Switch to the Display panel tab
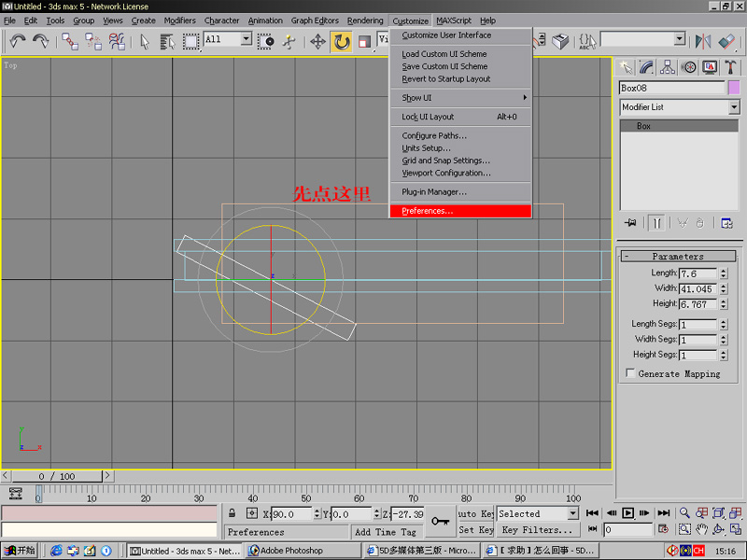This screenshot has height=560, width=747. [x=710, y=67]
